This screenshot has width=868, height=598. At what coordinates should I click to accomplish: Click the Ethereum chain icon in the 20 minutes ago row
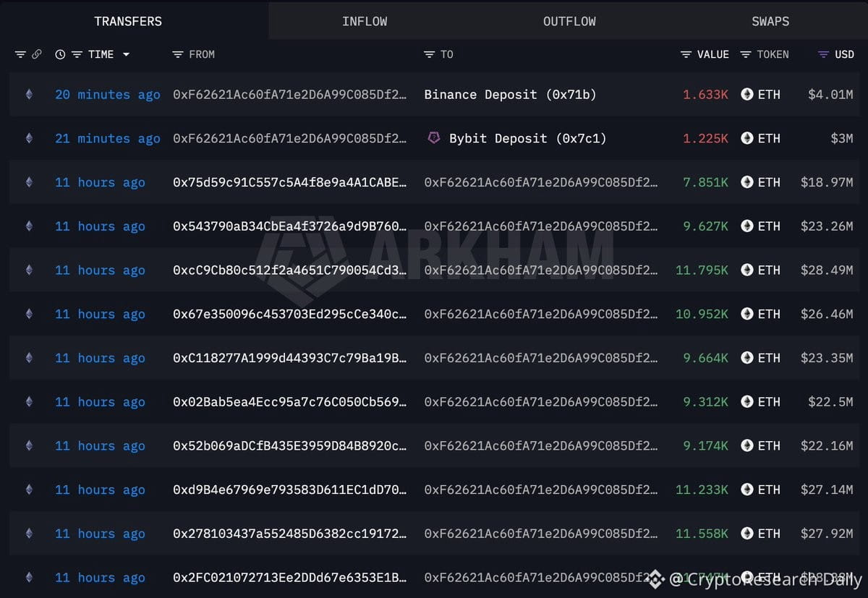click(x=29, y=94)
